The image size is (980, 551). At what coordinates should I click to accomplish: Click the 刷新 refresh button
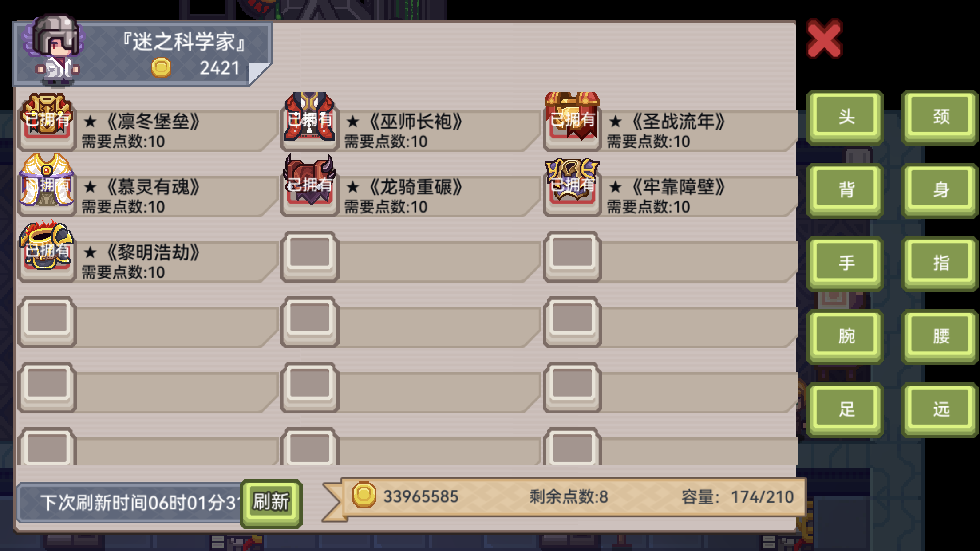pyautogui.click(x=271, y=503)
